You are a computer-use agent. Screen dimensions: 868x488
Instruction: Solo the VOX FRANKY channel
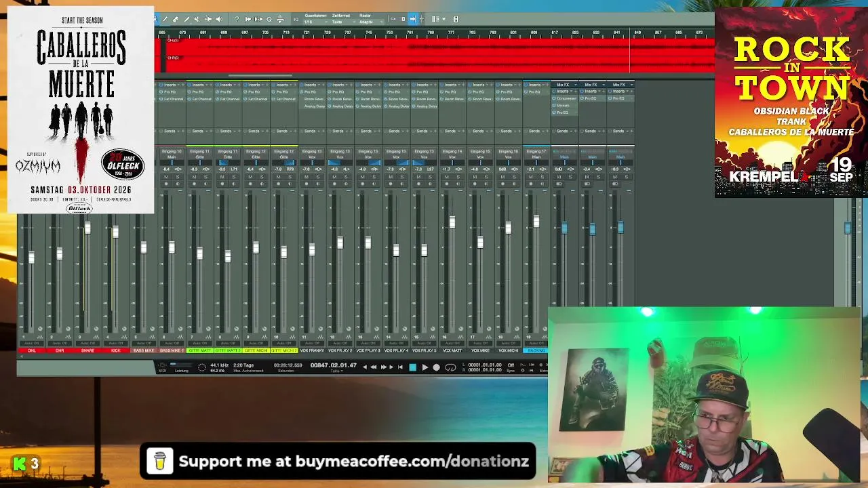(x=317, y=178)
